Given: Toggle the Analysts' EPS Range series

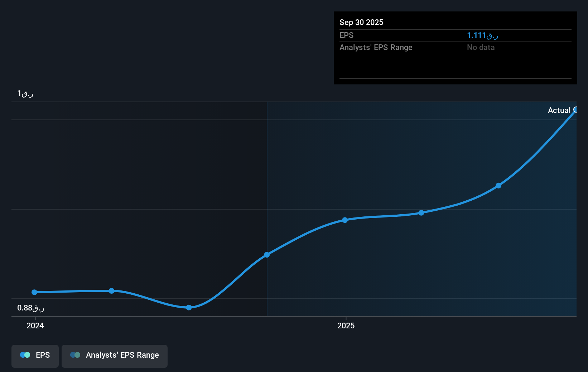Looking at the screenshot, I should coord(114,356).
